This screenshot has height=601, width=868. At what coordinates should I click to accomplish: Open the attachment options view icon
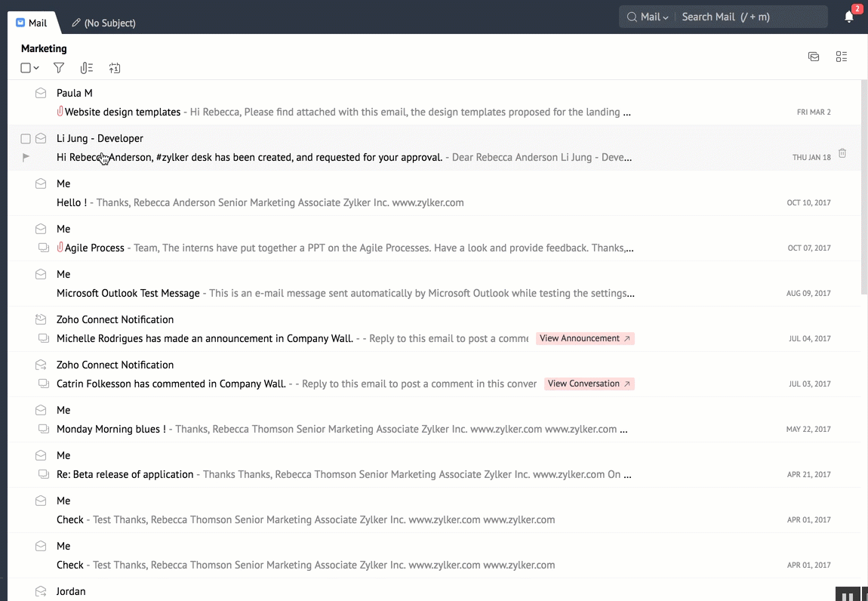click(x=87, y=68)
